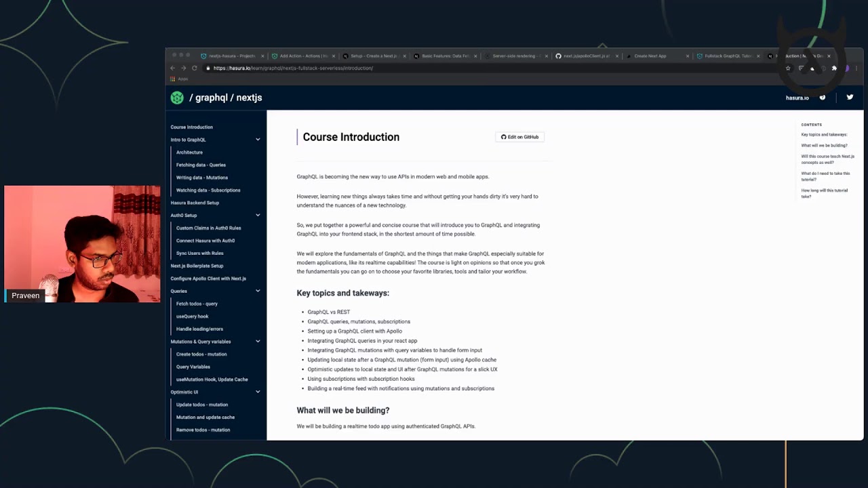The height and width of the screenshot is (488, 868).
Task: Click the browser back arrow
Action: coord(172,68)
